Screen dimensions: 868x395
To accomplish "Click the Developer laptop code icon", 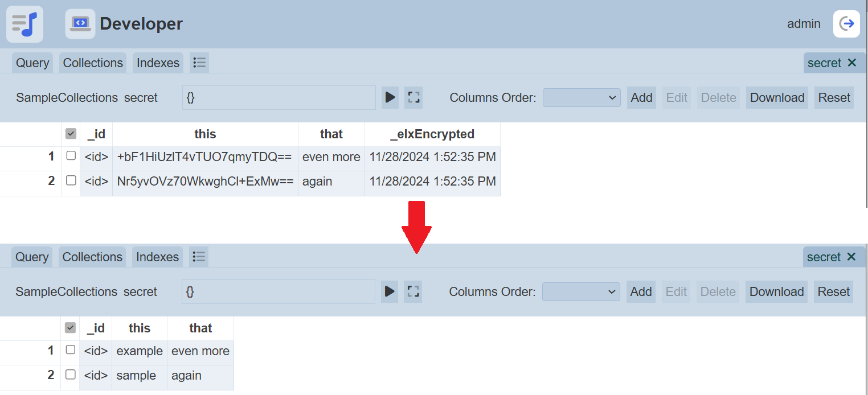I will point(80,24).
